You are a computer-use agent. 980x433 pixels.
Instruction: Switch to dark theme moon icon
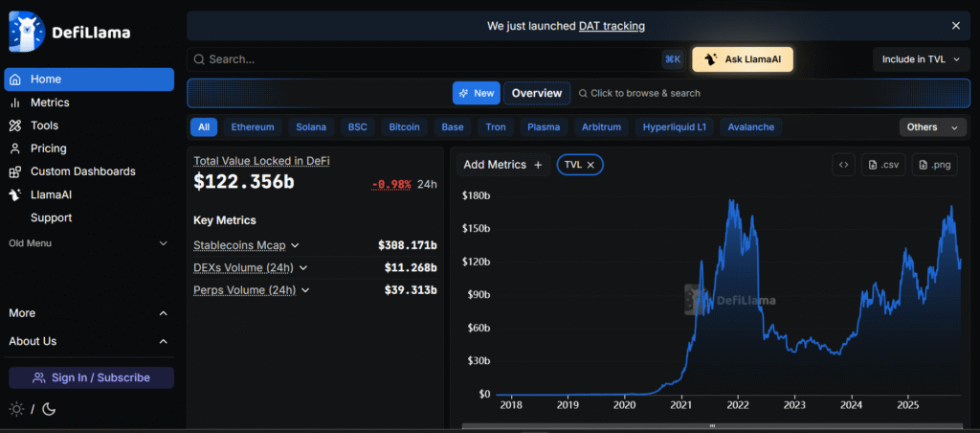point(49,410)
